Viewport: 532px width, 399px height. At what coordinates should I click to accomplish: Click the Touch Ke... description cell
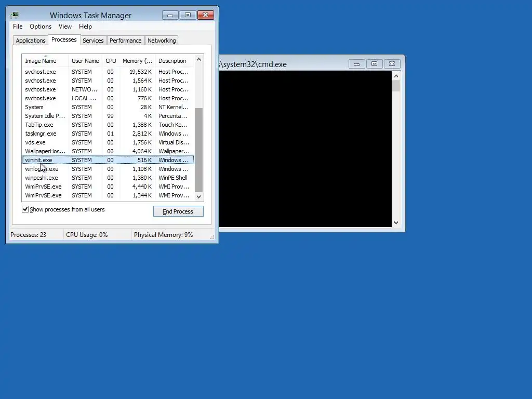[173, 125]
